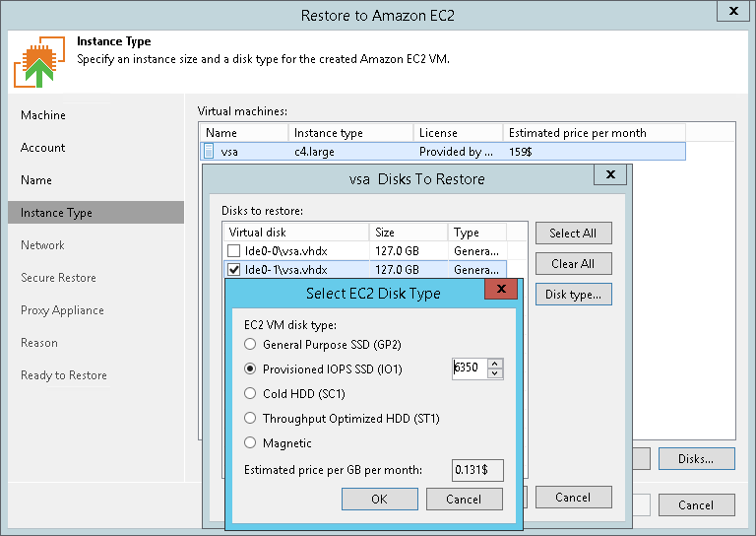Image resolution: width=756 pixels, height=536 pixels.
Task: Click the 159$ estimated price cell
Action: pyautogui.click(x=520, y=152)
